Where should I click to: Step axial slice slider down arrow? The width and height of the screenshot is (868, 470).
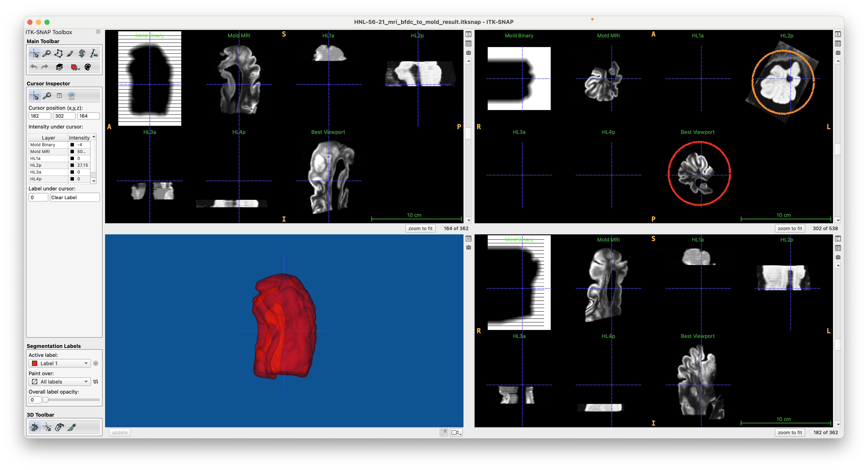click(838, 220)
